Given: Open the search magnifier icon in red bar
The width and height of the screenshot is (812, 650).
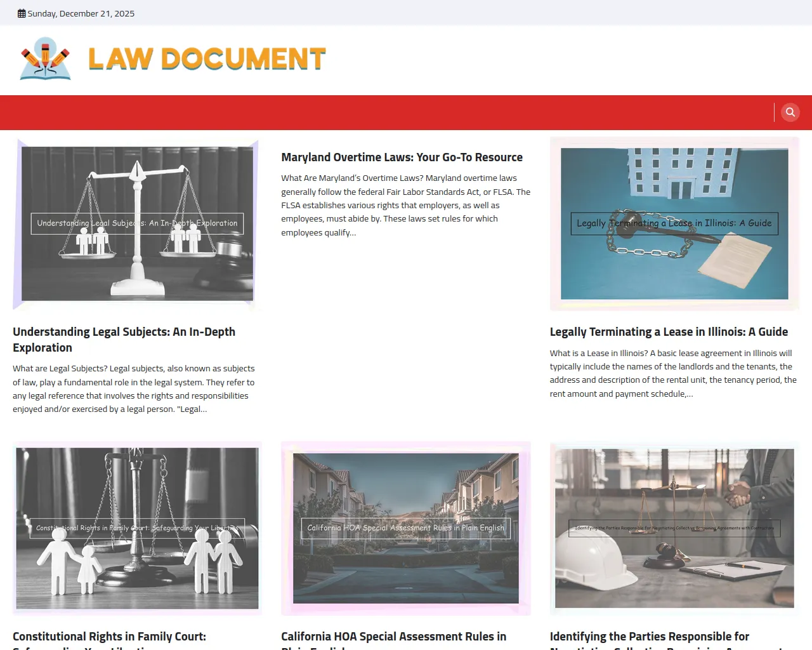Looking at the screenshot, I should pos(790,112).
